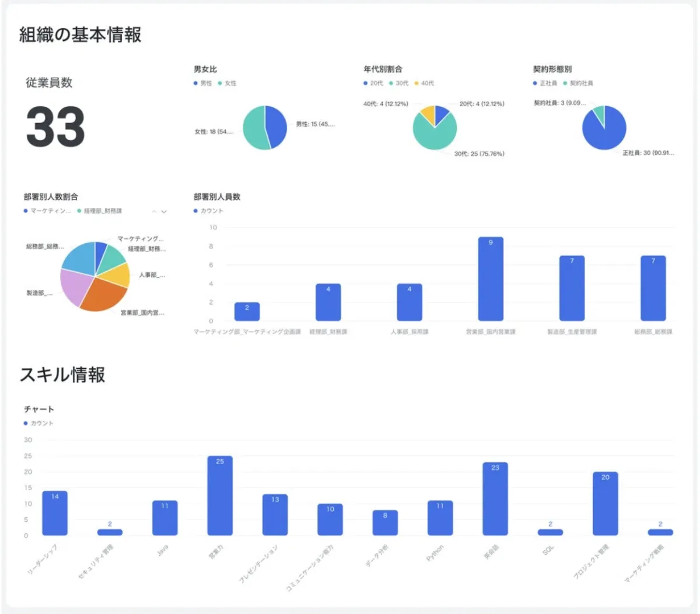
Task: Click the 営業力 skill bar showing 25
Action: [220, 496]
